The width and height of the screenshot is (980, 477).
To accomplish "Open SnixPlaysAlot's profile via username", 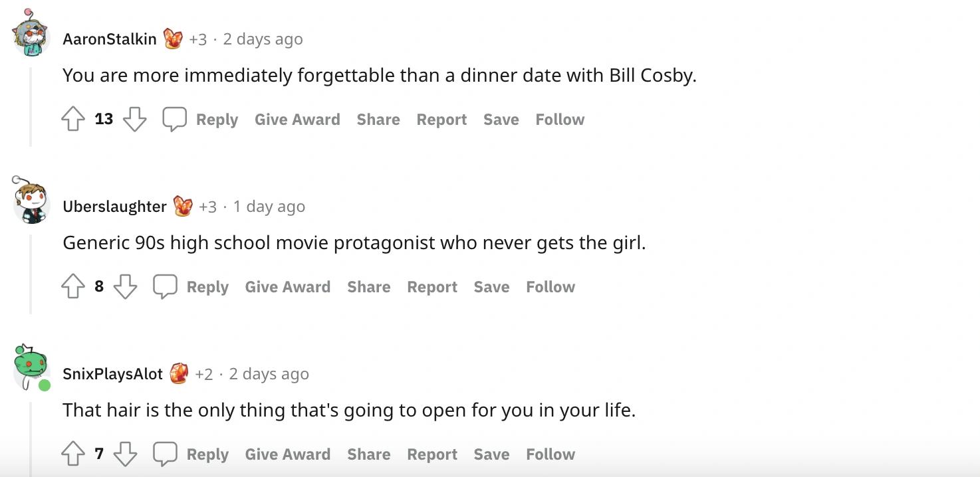I will click(112, 374).
